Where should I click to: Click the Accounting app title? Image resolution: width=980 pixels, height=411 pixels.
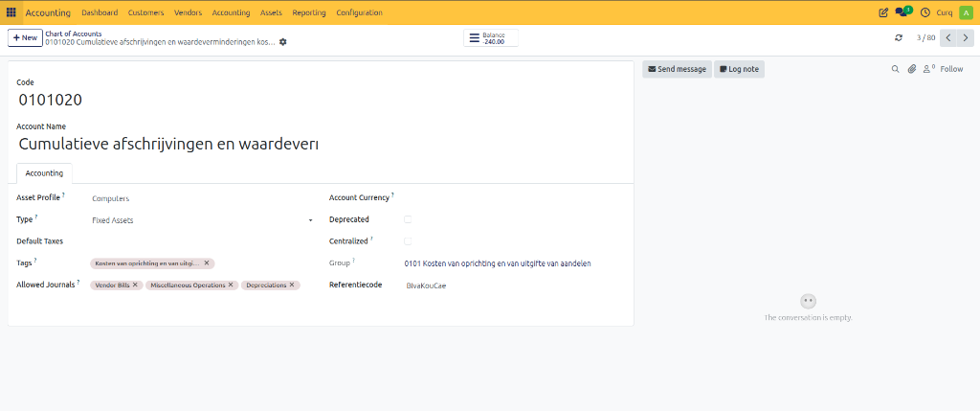point(48,12)
